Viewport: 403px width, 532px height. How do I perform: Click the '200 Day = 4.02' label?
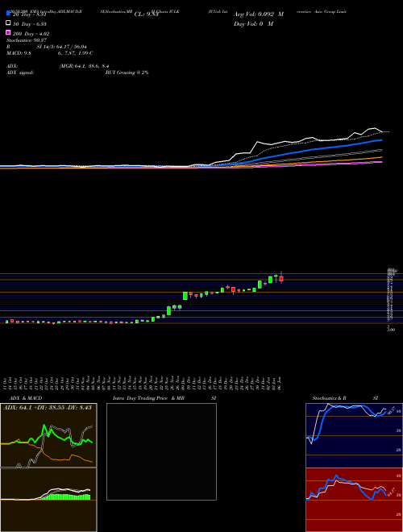[31, 34]
